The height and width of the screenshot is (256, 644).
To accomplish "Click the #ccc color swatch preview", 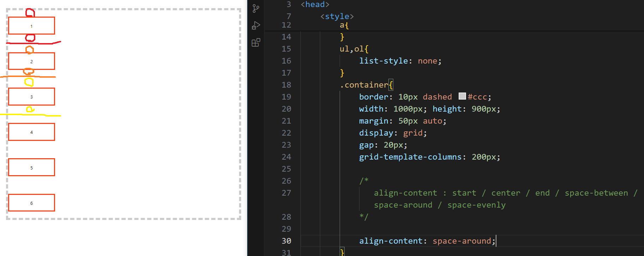I will point(462,96).
